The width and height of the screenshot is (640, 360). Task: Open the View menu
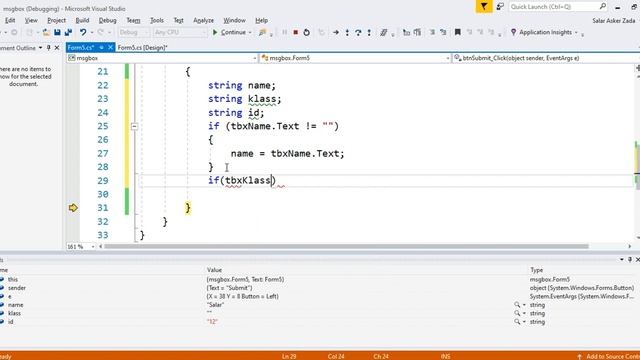(x=31, y=20)
